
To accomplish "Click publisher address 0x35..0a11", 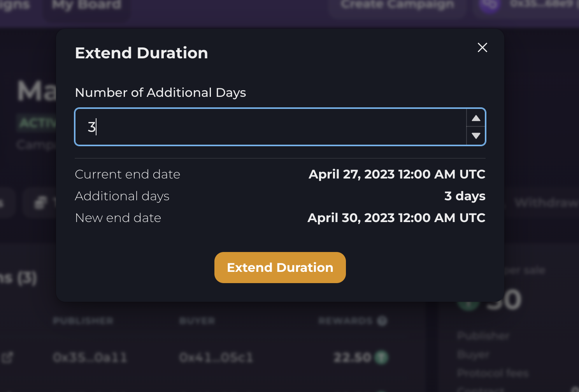I will click(x=90, y=357).
